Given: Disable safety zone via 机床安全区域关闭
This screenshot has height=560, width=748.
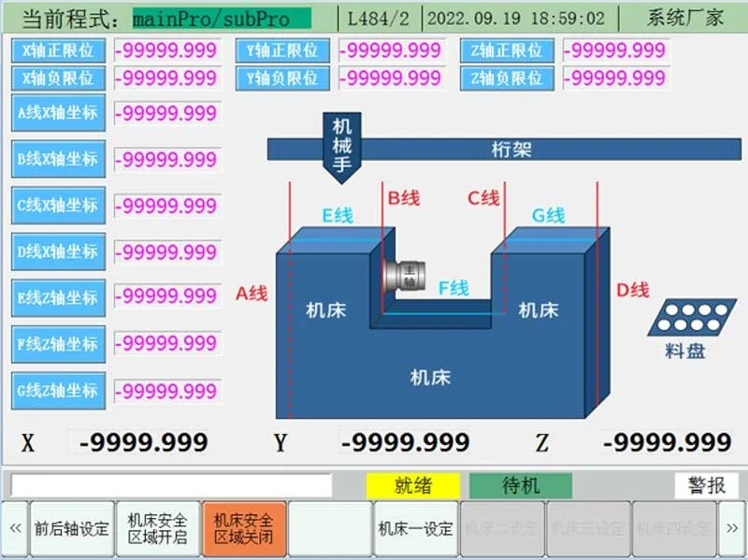Looking at the screenshot, I should tap(245, 526).
